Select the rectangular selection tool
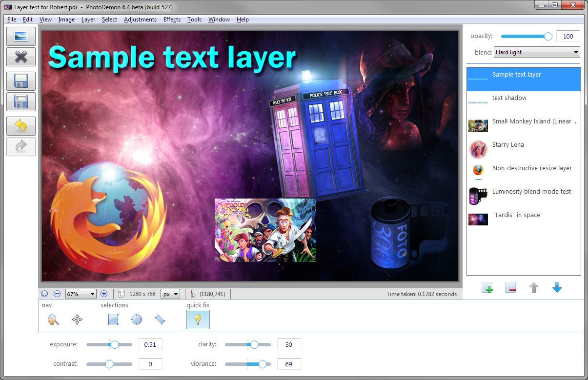 point(113,320)
